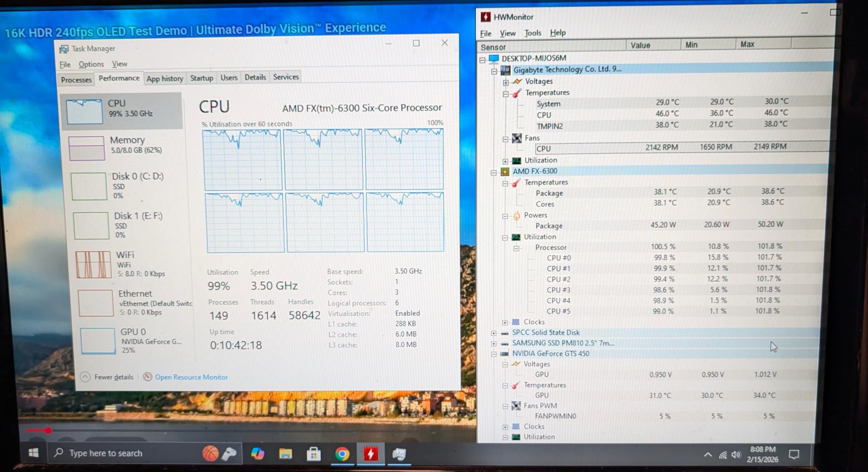Click the HWMonitor lightning icon in taskbar
Image resolution: width=868 pixels, height=472 pixels.
[371, 454]
